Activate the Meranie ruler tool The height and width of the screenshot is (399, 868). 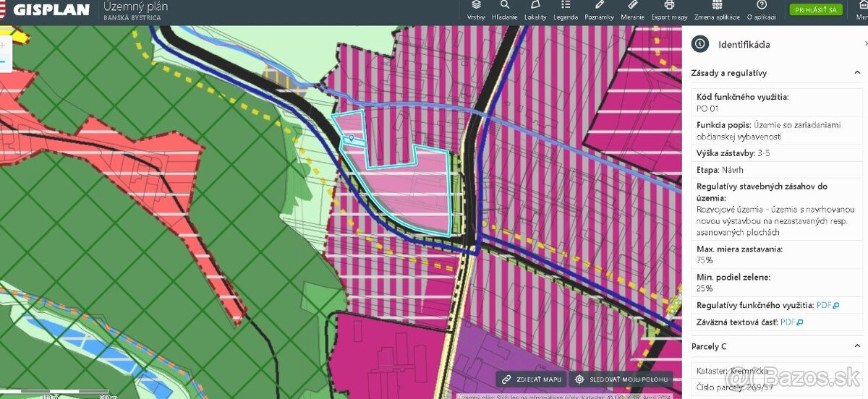[633, 10]
